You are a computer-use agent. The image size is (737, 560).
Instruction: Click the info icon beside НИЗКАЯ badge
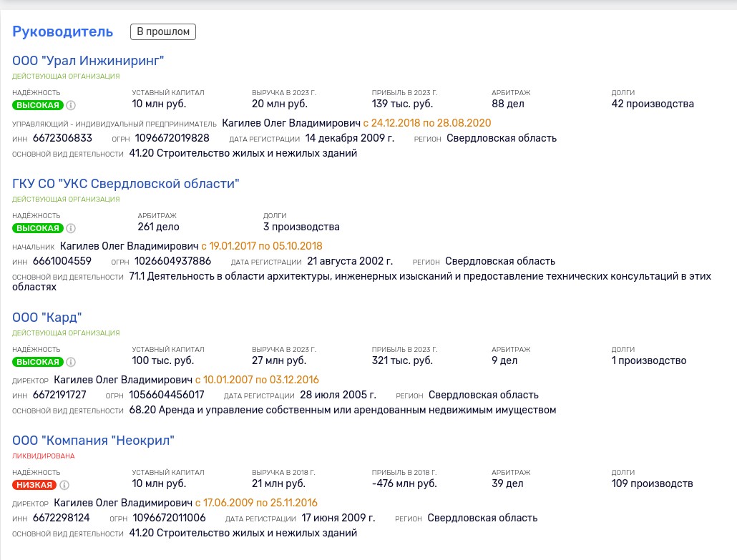tap(64, 485)
